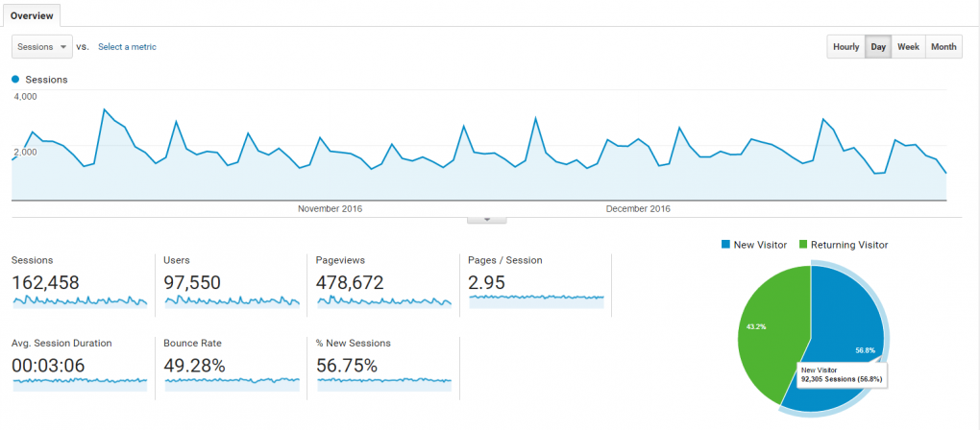980x430 pixels.
Task: Click the Pages / Session label
Action: point(505,260)
